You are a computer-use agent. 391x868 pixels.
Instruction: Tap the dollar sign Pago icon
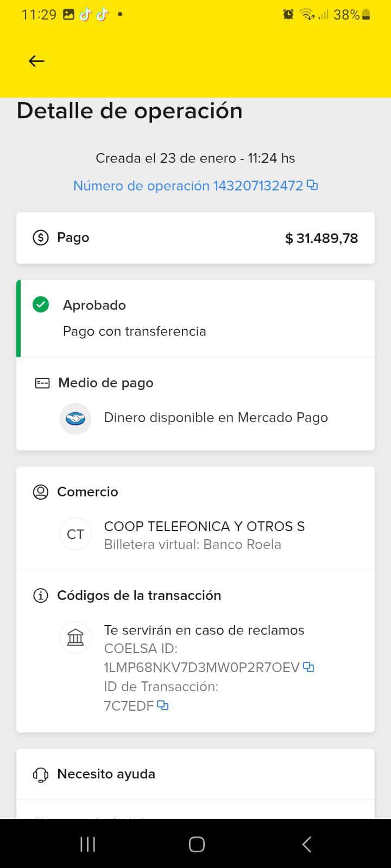[x=41, y=238]
